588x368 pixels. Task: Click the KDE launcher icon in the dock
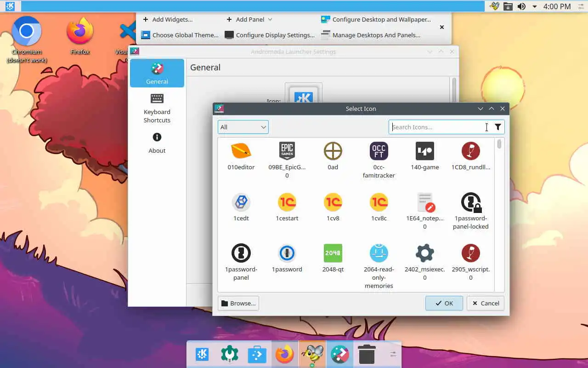click(x=202, y=354)
